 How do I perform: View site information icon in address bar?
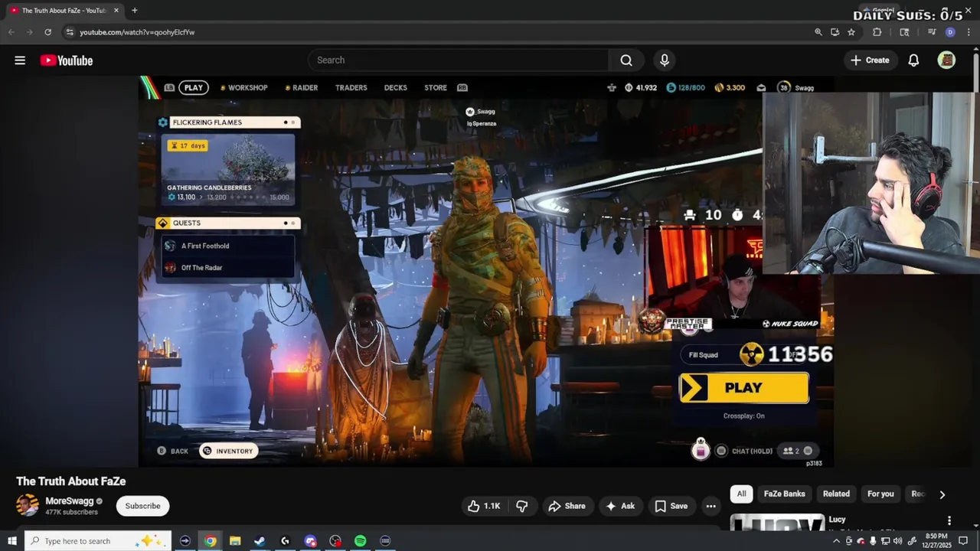(70, 32)
